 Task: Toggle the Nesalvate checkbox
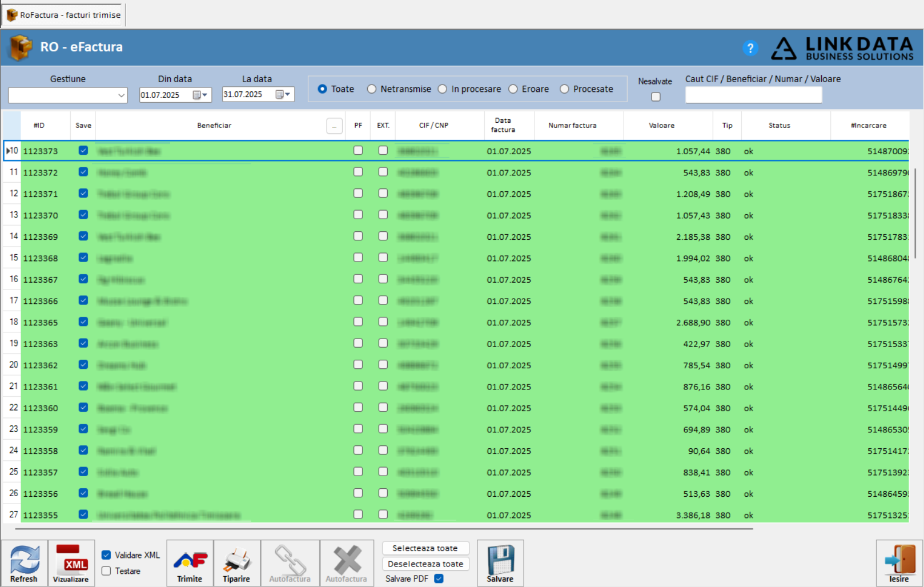[x=656, y=97]
